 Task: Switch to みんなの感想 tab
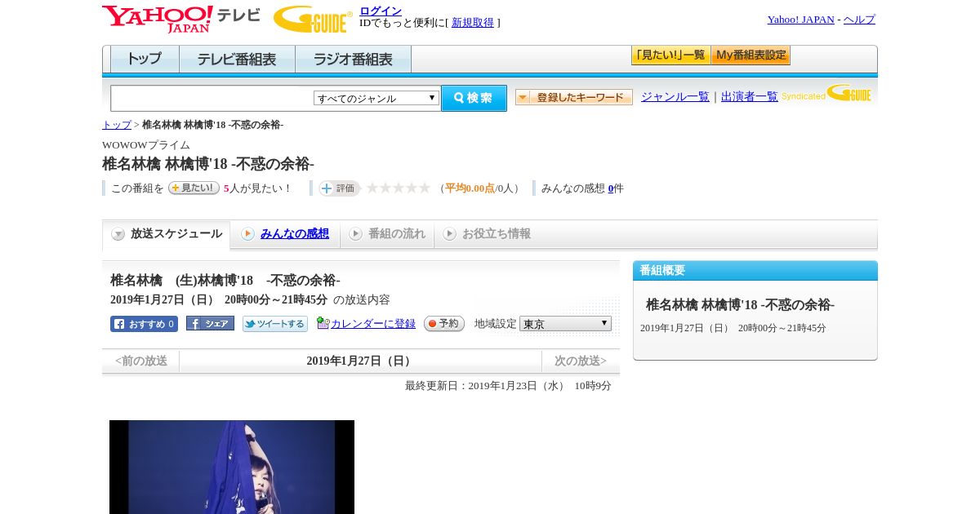[285, 234]
